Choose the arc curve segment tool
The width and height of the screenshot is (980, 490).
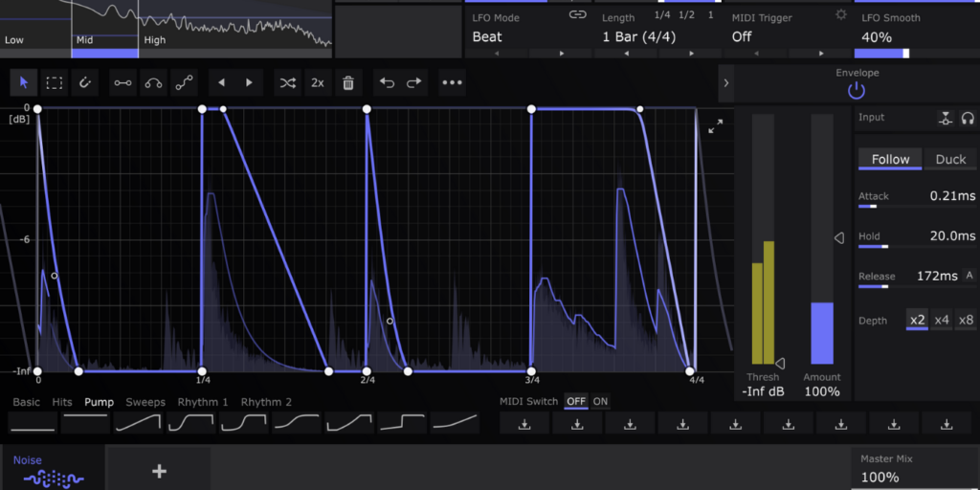(x=154, y=82)
